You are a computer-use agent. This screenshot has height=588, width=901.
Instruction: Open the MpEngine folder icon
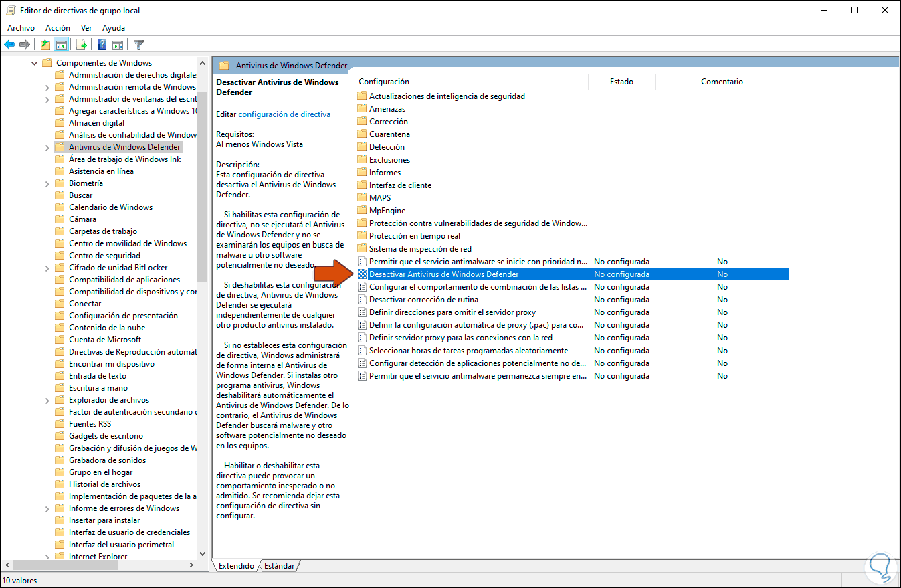tap(362, 210)
